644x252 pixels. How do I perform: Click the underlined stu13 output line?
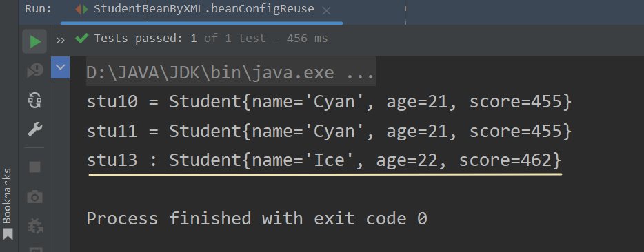(323, 160)
